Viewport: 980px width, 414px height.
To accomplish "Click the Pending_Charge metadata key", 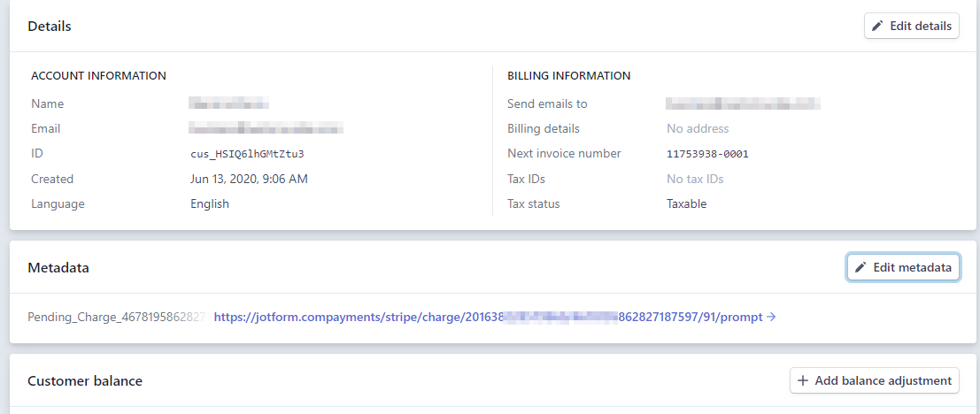I will [x=116, y=317].
